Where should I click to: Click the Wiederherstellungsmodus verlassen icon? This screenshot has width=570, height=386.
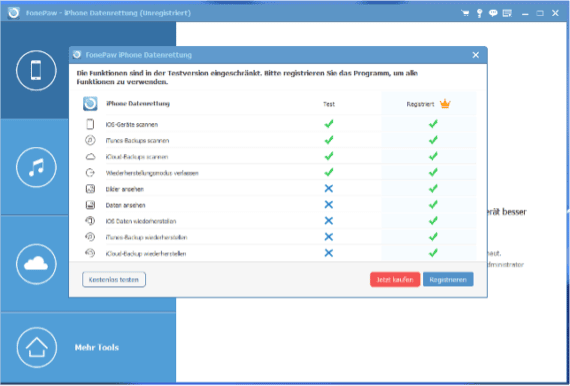pos(90,173)
